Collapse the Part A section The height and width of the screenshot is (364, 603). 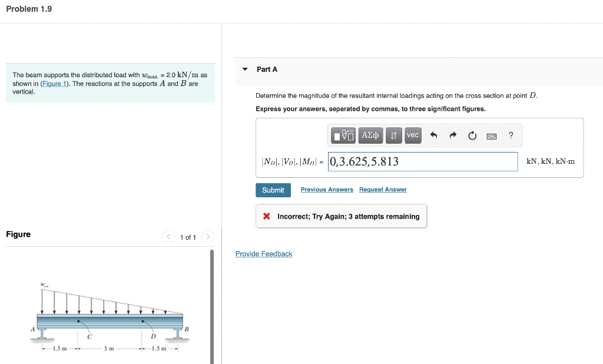coord(244,69)
